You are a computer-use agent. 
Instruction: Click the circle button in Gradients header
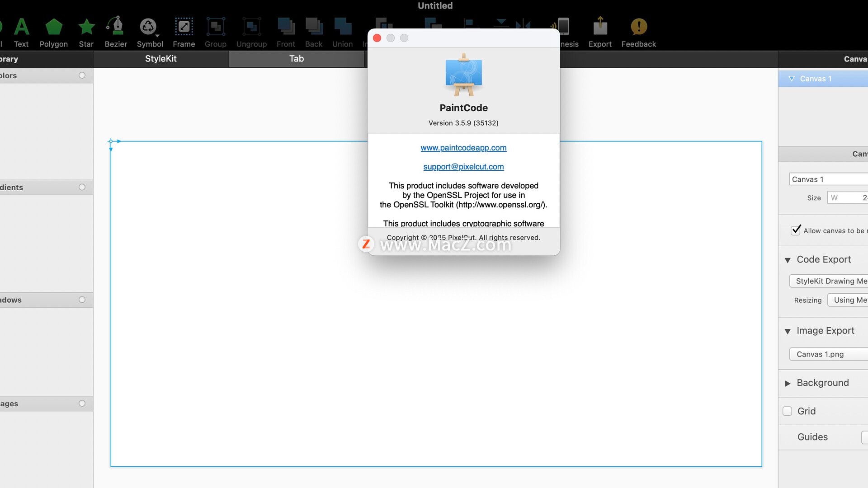point(82,187)
